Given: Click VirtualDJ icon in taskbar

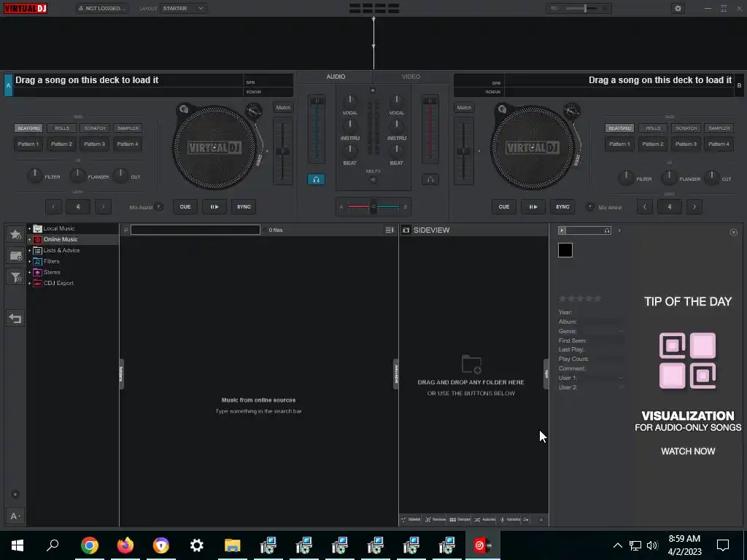Looking at the screenshot, I should [482, 545].
